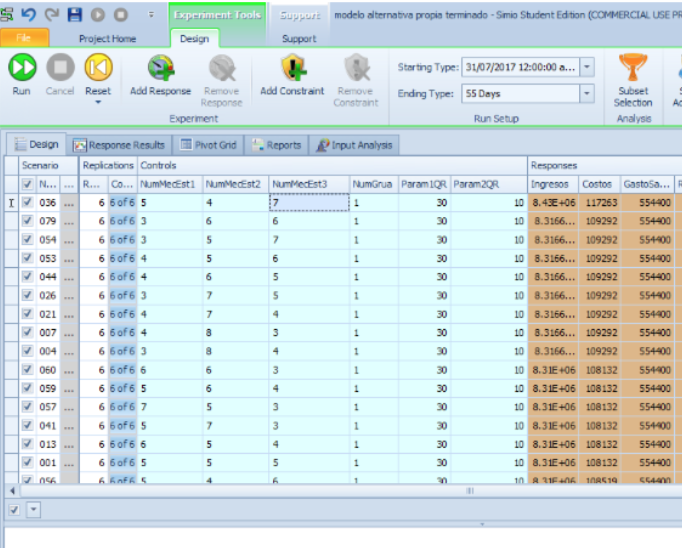Sort by Param1QR column header
This screenshot has width=682, height=548.
(x=425, y=184)
